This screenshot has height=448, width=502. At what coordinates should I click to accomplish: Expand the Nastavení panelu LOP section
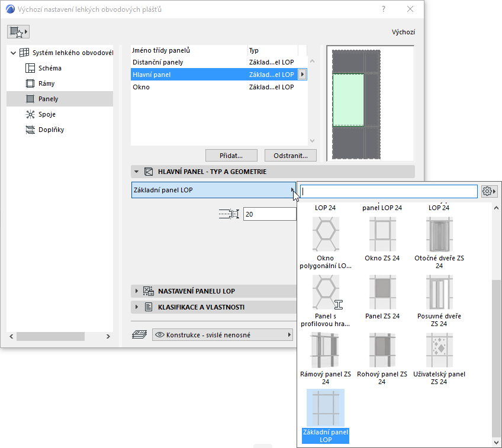coord(136,291)
